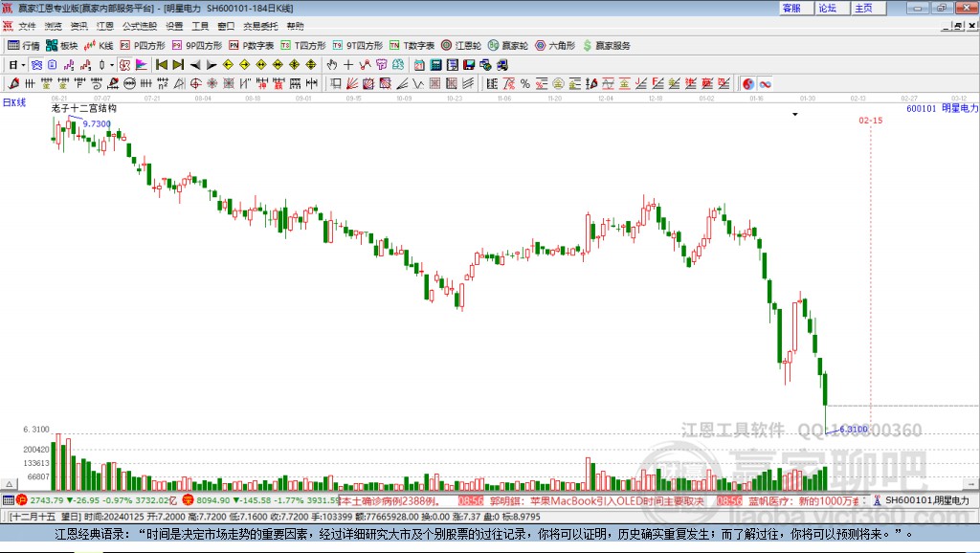Screen dimensions: 980x553
Task: Open 赢家服务 dollar-sign service
Action: point(607,46)
